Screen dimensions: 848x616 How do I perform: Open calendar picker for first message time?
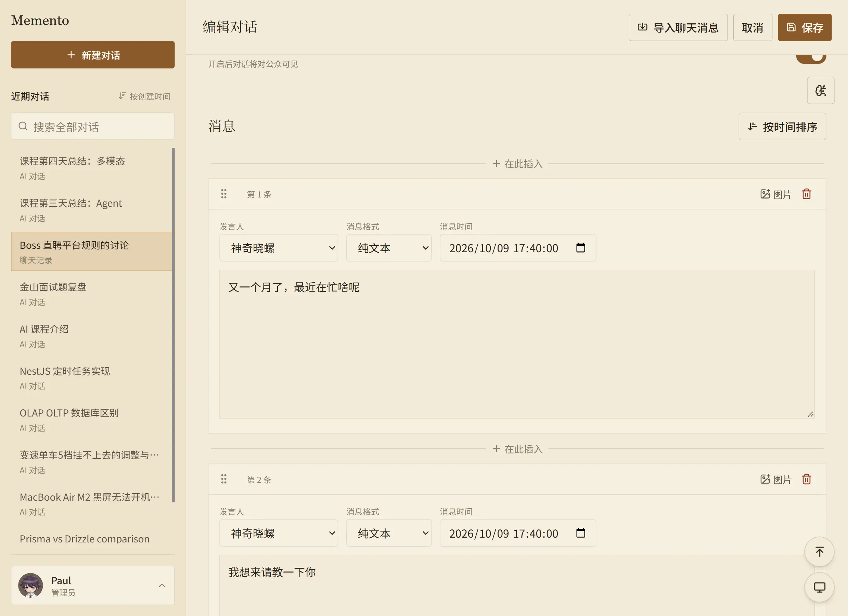click(581, 247)
